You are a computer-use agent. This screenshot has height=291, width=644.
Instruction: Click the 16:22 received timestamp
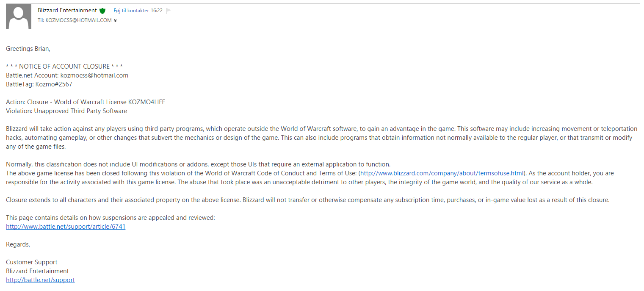click(157, 11)
